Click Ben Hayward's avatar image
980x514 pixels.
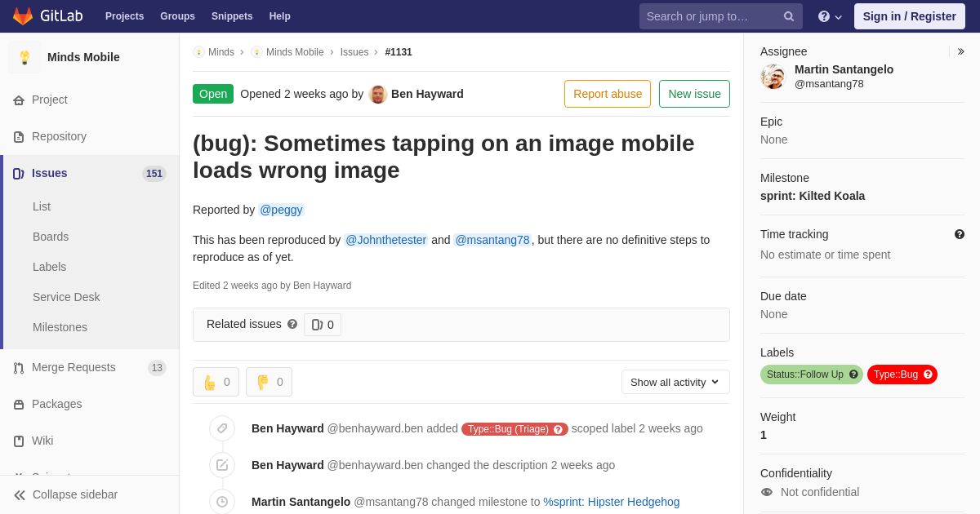[377, 94]
